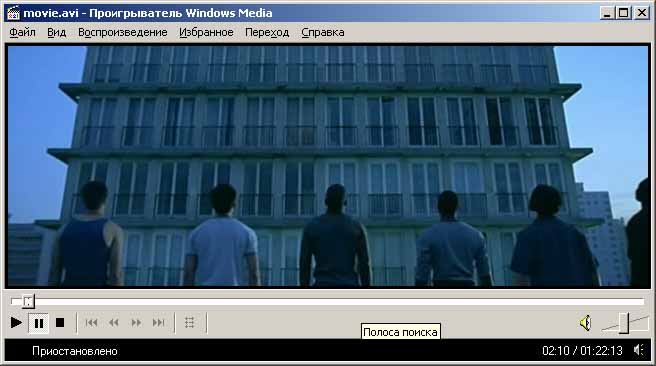Click the status bar speaker icon

[638, 350]
